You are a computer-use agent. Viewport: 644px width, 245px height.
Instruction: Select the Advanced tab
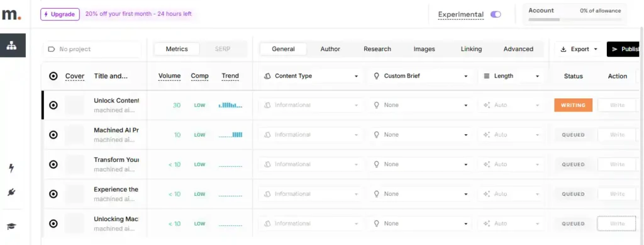coord(518,49)
